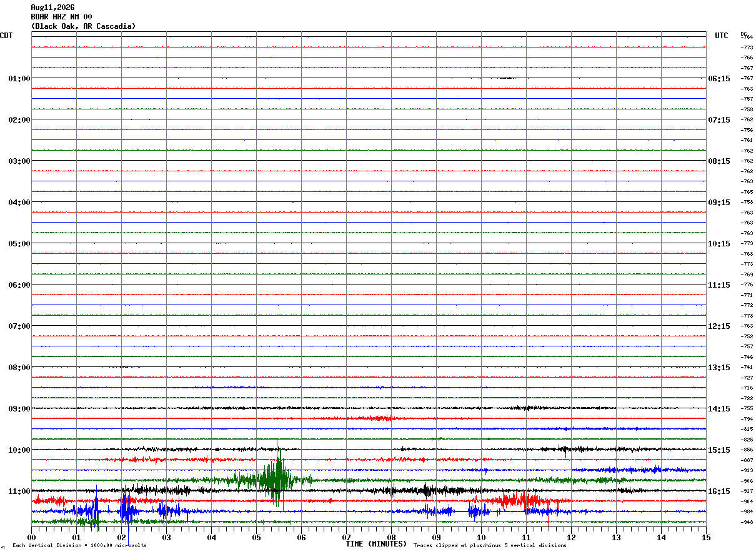Click the TIME (MINUTES) axis title
The height and width of the screenshot is (554, 756).
pyautogui.click(x=376, y=544)
